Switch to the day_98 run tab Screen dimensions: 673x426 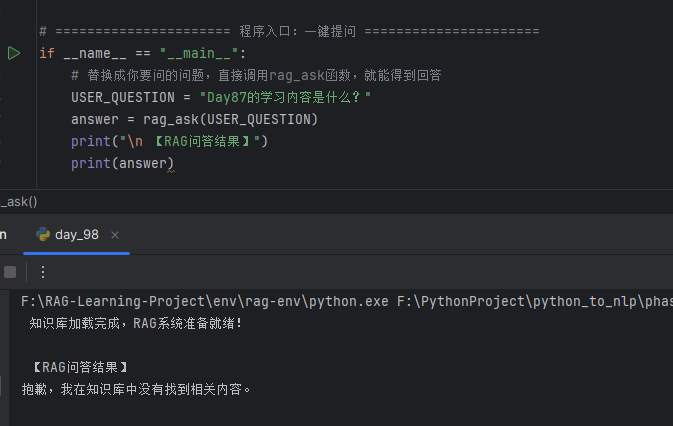(x=77, y=235)
